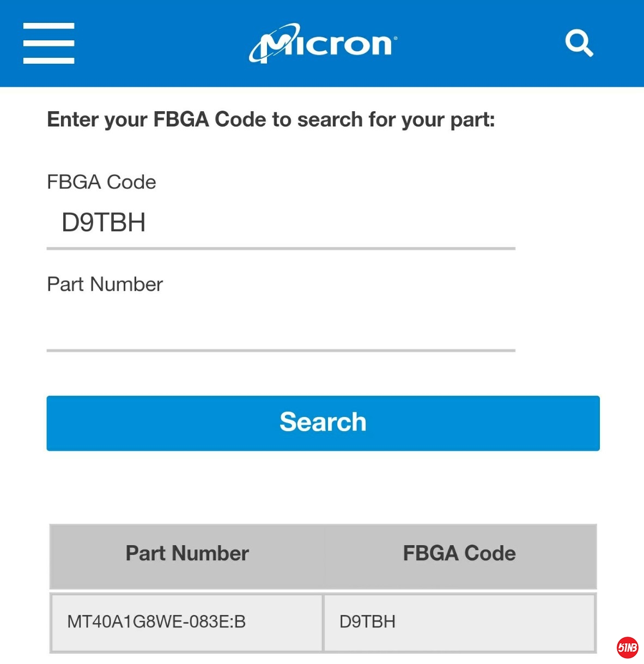This screenshot has height=664, width=644.
Task: Click the FBGA Code field containing D9TBH
Action: (x=281, y=222)
